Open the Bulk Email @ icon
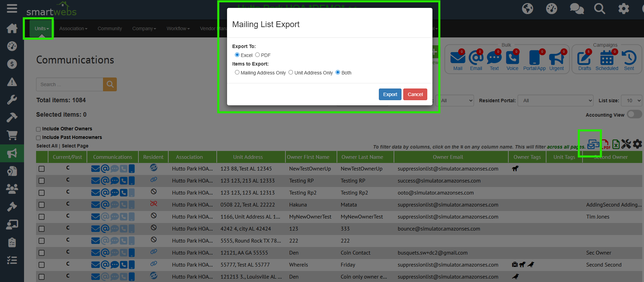 click(476, 58)
